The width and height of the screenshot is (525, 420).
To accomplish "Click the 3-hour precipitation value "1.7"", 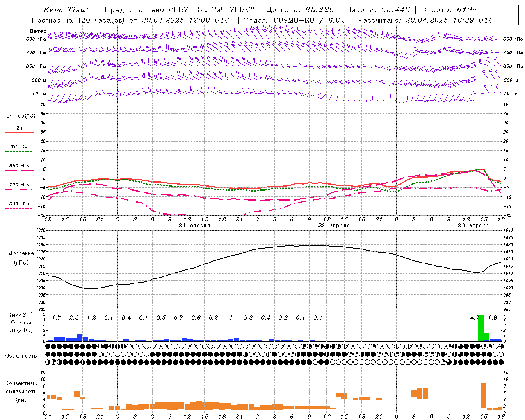I will tap(57, 317).
